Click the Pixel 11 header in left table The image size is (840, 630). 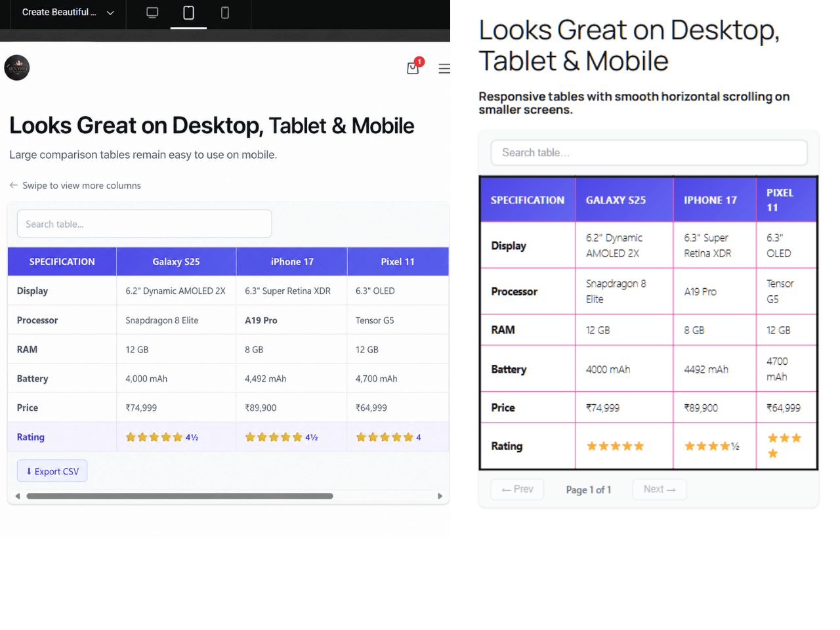point(398,262)
